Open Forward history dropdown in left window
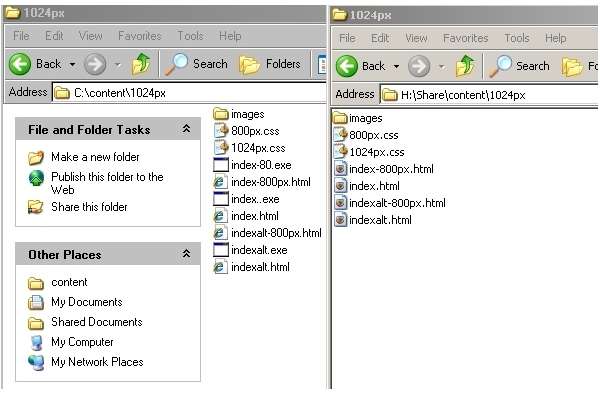Viewport: 600px width, 400px height. tap(118, 64)
